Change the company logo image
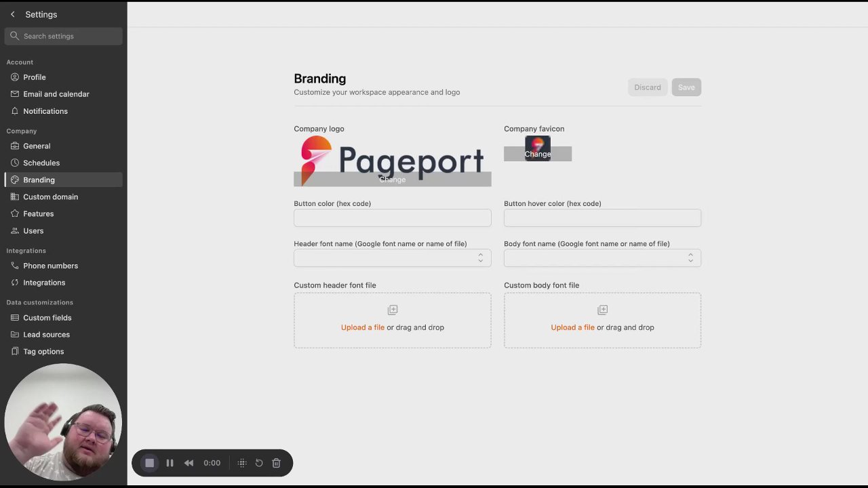868x488 pixels. pyautogui.click(x=393, y=180)
